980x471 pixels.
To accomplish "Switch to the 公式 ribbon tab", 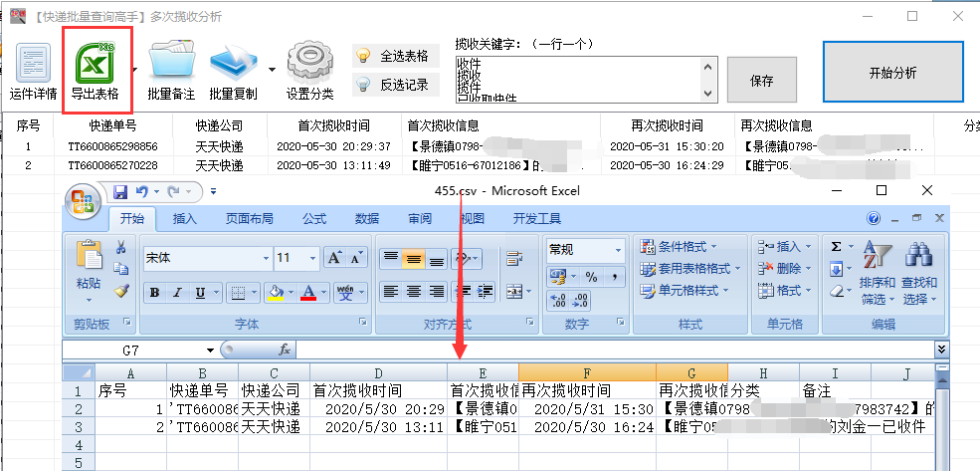I will tap(314, 219).
